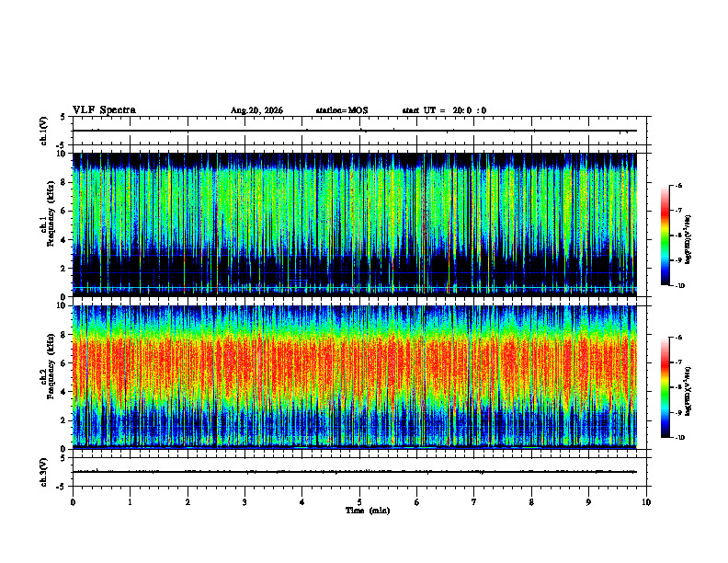The width and height of the screenshot is (728, 563).
Task: Click the "-6" label on ch.1 color scale
Action: tap(678, 186)
